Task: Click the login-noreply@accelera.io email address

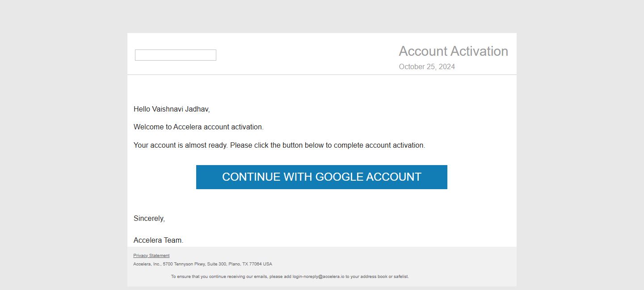Action: coord(318,277)
